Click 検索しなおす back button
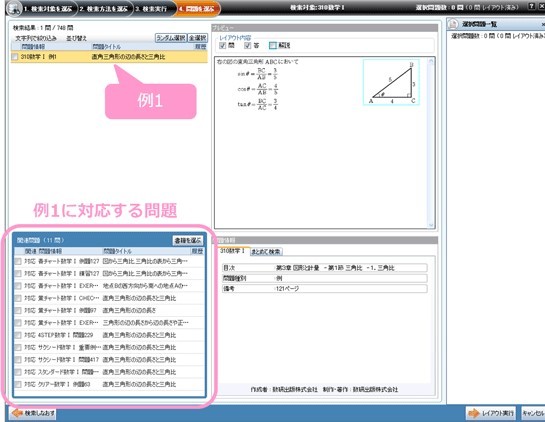This screenshot has height=422, width=545. tap(33, 413)
